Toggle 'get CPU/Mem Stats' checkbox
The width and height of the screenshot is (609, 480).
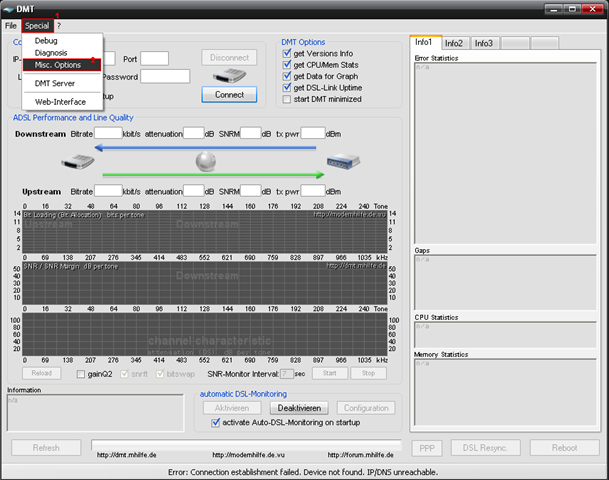pyautogui.click(x=287, y=65)
